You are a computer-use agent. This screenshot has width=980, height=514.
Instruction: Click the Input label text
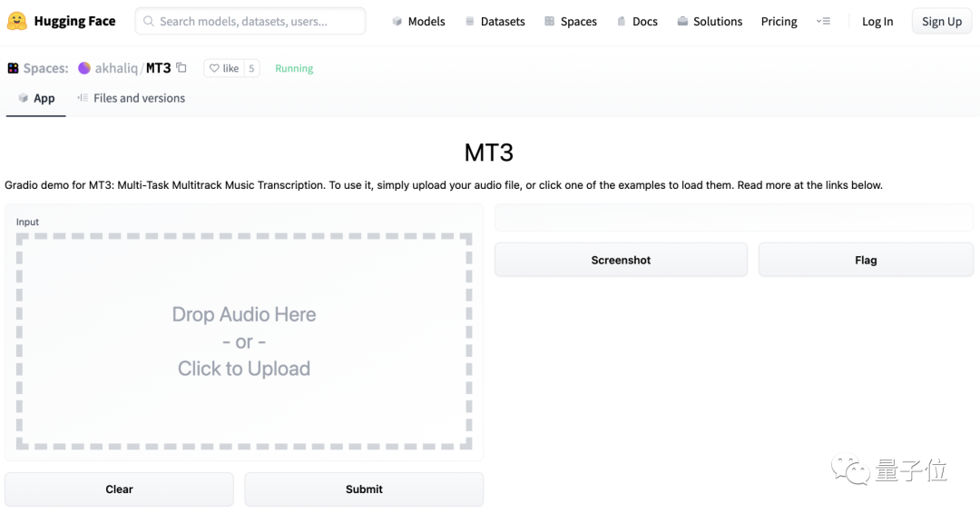point(27,222)
